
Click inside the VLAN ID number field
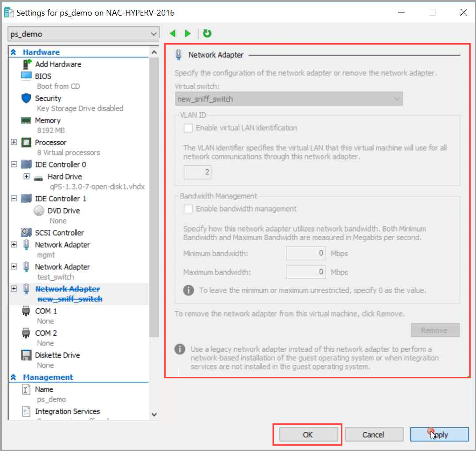197,172
